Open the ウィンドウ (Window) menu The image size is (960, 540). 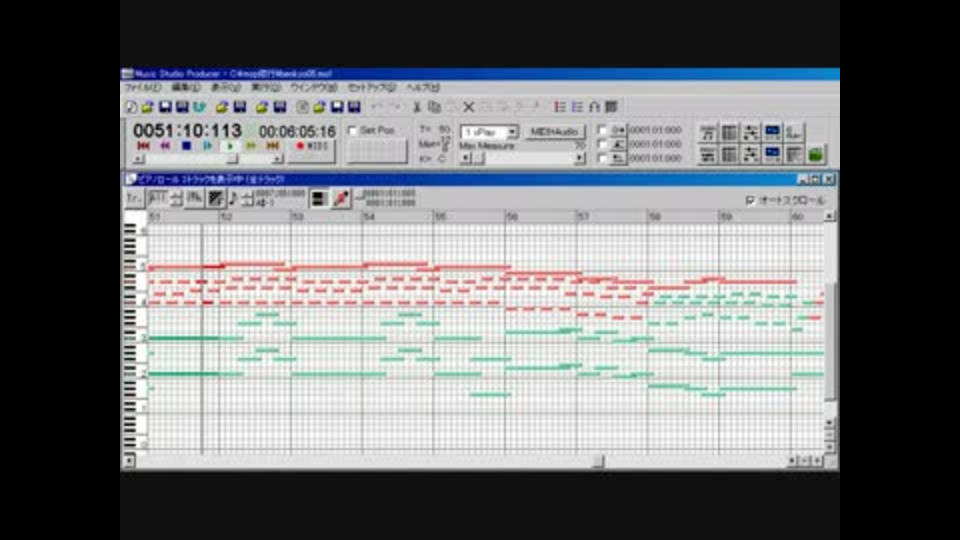point(313,88)
